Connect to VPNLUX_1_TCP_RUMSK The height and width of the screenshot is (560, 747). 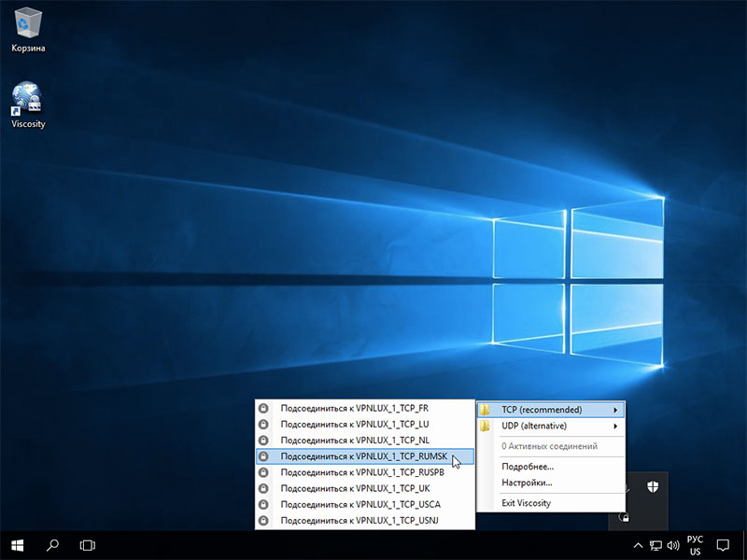coord(365,456)
